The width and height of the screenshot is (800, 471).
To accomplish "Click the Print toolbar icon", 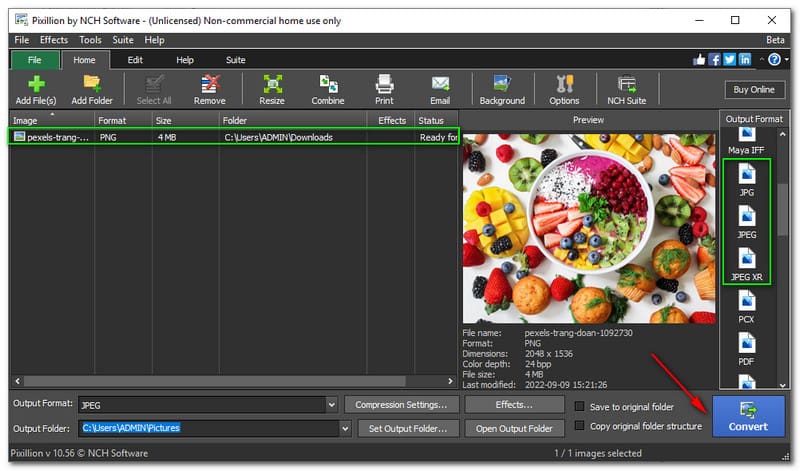I will 384,89.
